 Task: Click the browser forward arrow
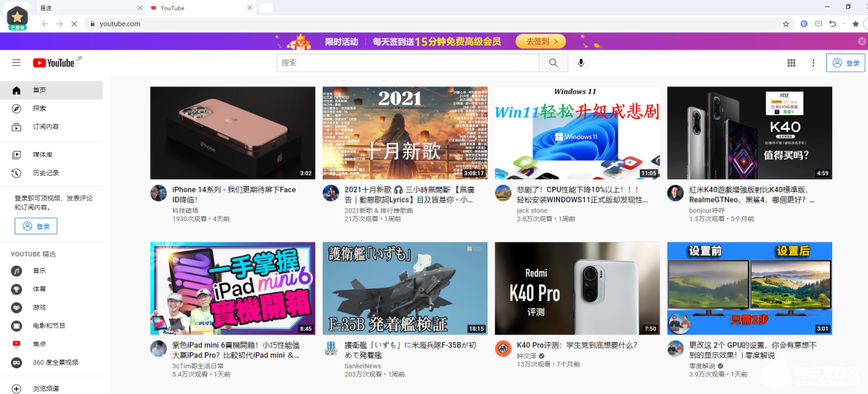[x=59, y=24]
